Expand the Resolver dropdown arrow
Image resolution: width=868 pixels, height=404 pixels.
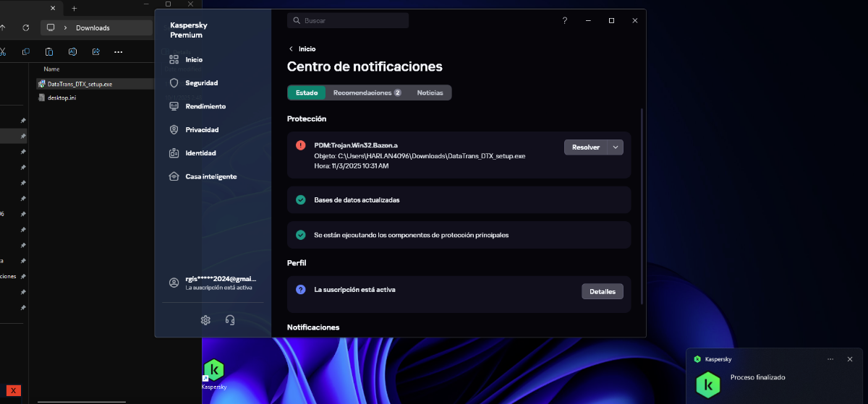pos(615,147)
